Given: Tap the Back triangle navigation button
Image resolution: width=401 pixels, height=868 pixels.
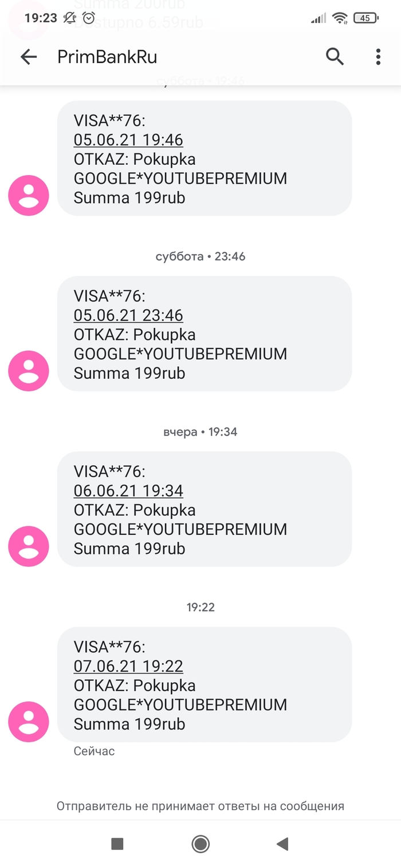Looking at the screenshot, I should pyautogui.click(x=282, y=844).
